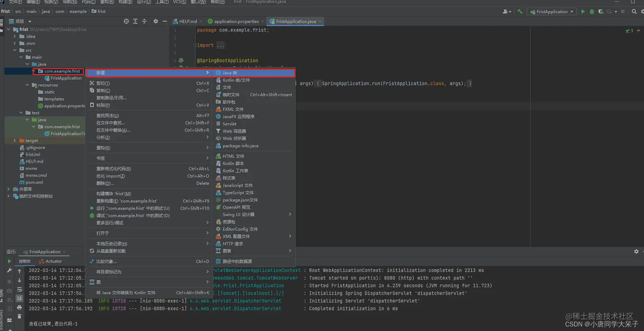The height and width of the screenshot is (331, 644).
Task: Collapse the frist root project node
Action: [x=9, y=29]
